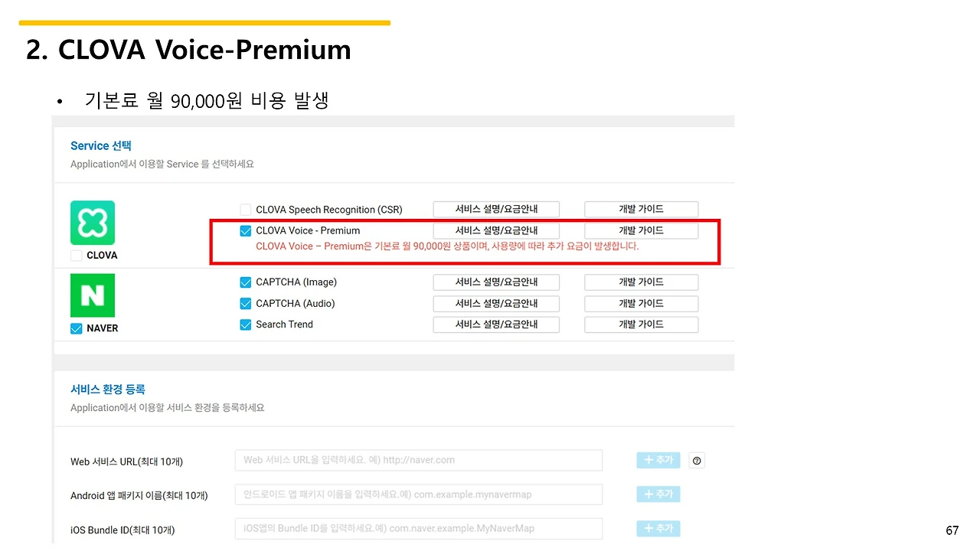Open 서비스 설명/요금안내 for CLOVA Speech Recognition
980x551 pixels.
tap(496, 209)
